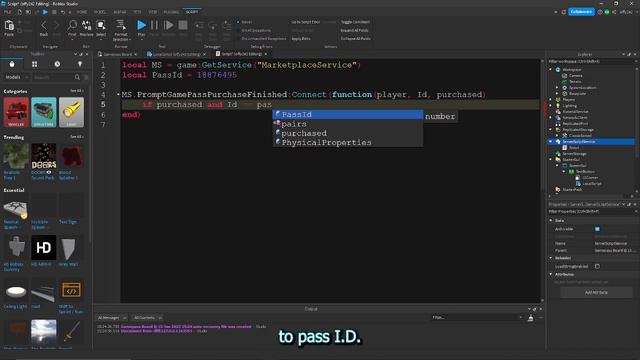Viewport: 640px width, 360px height.
Task: Open the Toolbox Inventory grid tab
Action: (x=34, y=64)
